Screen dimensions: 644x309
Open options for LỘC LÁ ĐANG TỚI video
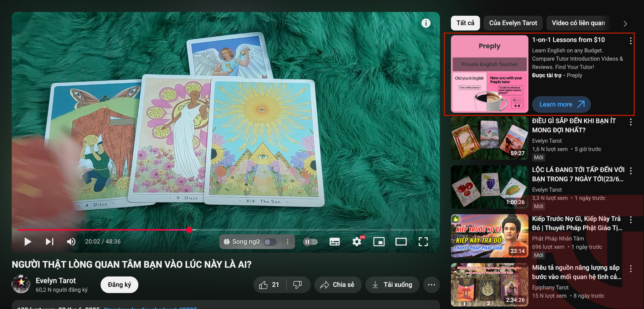pos(631,171)
